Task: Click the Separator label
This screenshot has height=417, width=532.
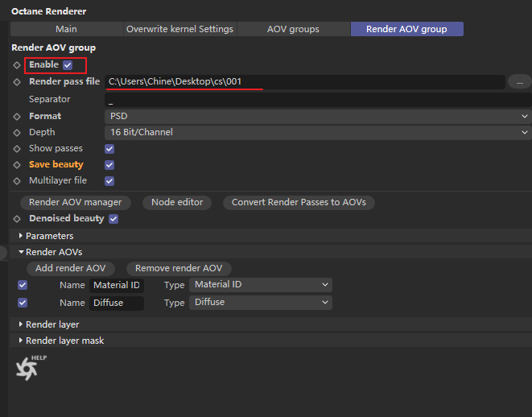Action: coord(50,99)
